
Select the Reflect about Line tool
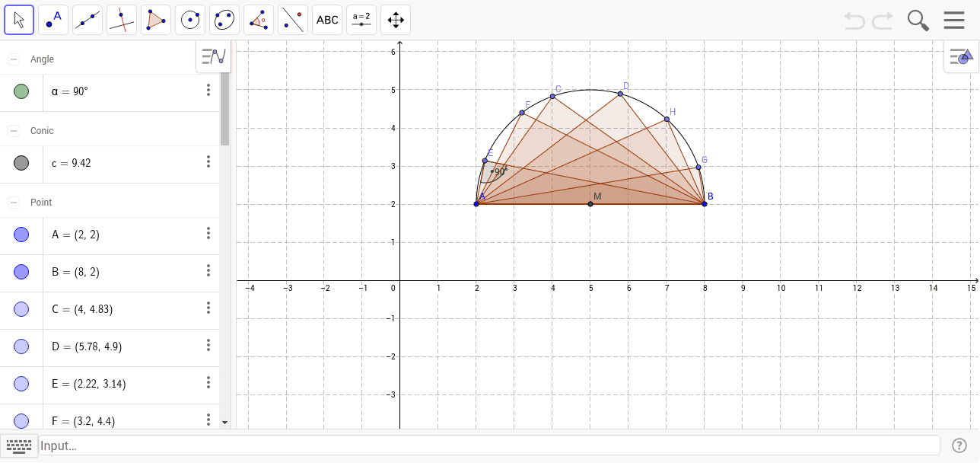click(x=293, y=20)
